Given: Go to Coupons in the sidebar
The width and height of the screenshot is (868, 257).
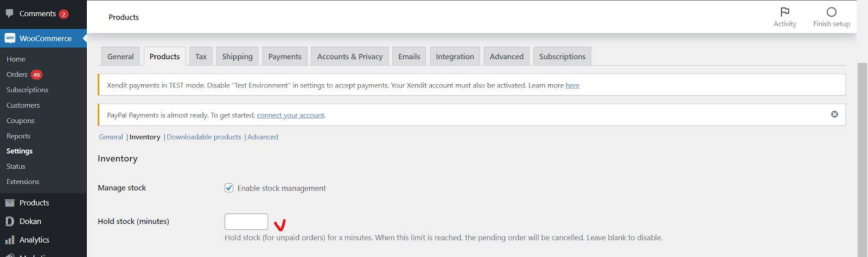Looking at the screenshot, I should tap(21, 121).
